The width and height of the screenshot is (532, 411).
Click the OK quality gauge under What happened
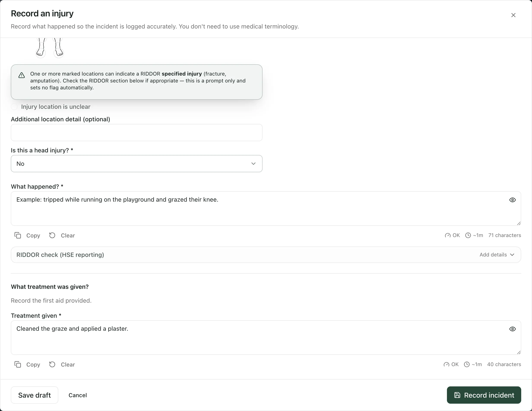pos(452,235)
